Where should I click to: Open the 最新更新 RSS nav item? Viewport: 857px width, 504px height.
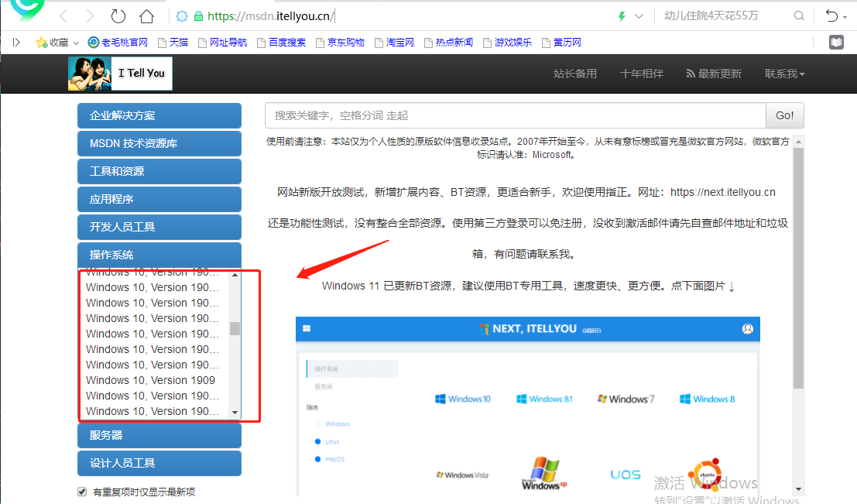coord(714,74)
